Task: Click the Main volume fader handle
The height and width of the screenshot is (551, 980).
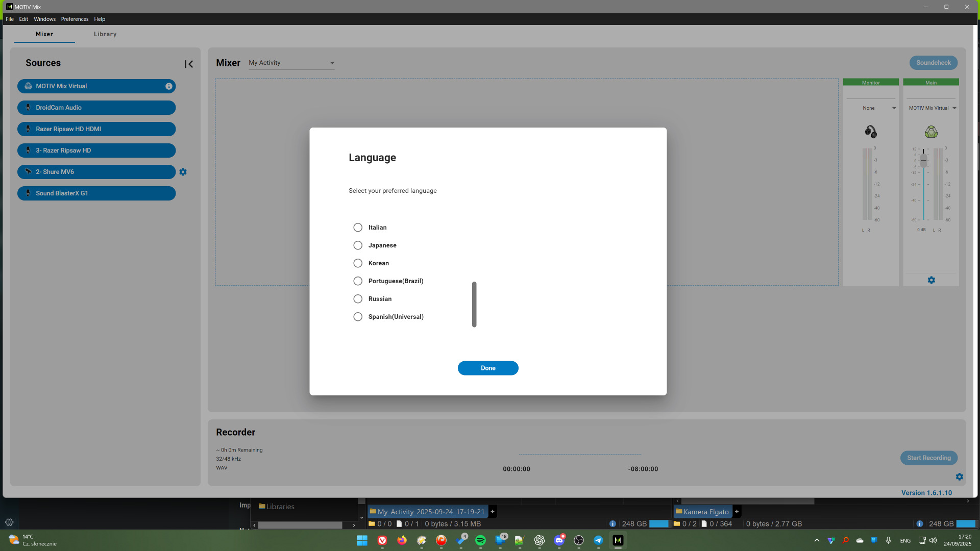Action: click(x=923, y=160)
